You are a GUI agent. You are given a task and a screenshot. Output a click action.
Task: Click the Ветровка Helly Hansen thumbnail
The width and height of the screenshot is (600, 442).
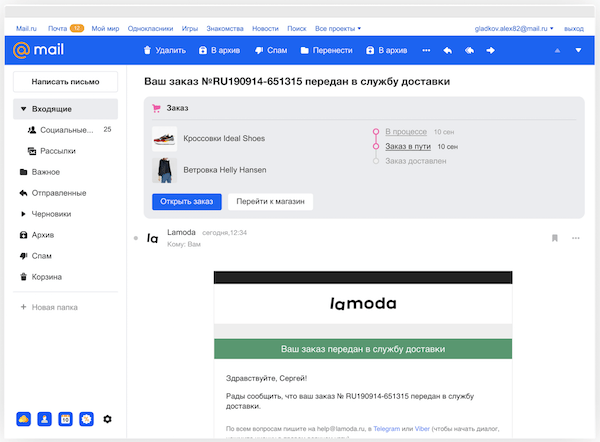point(165,170)
